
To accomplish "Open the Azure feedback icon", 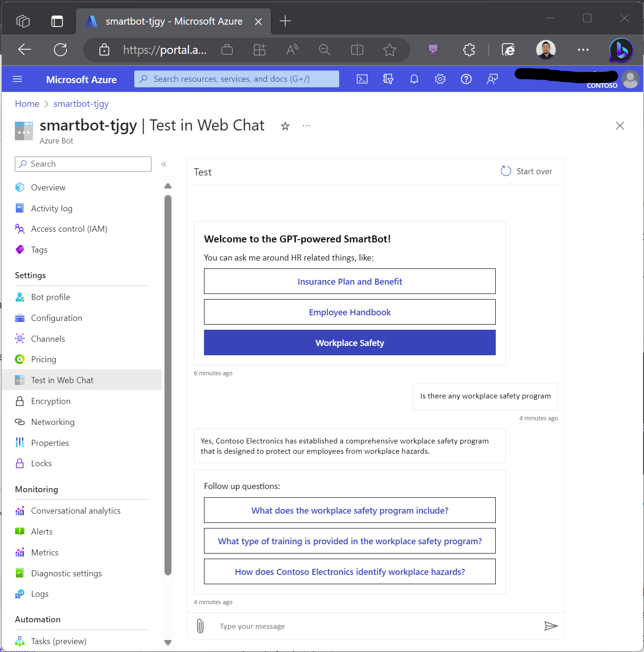I will coord(492,79).
